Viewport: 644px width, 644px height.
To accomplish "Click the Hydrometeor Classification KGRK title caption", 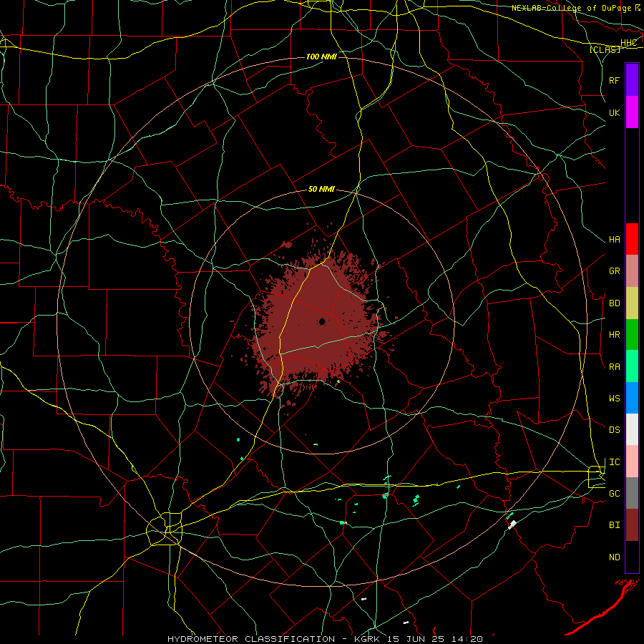I will point(325,639).
